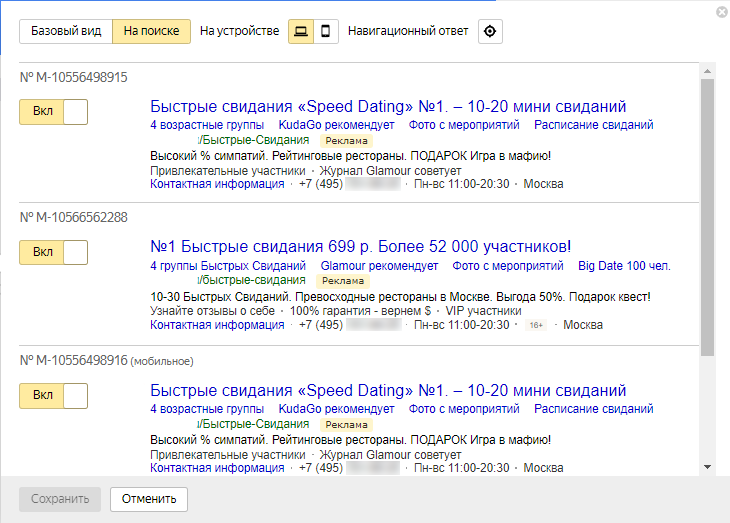Click Big Date 100 чел. link

(624, 266)
